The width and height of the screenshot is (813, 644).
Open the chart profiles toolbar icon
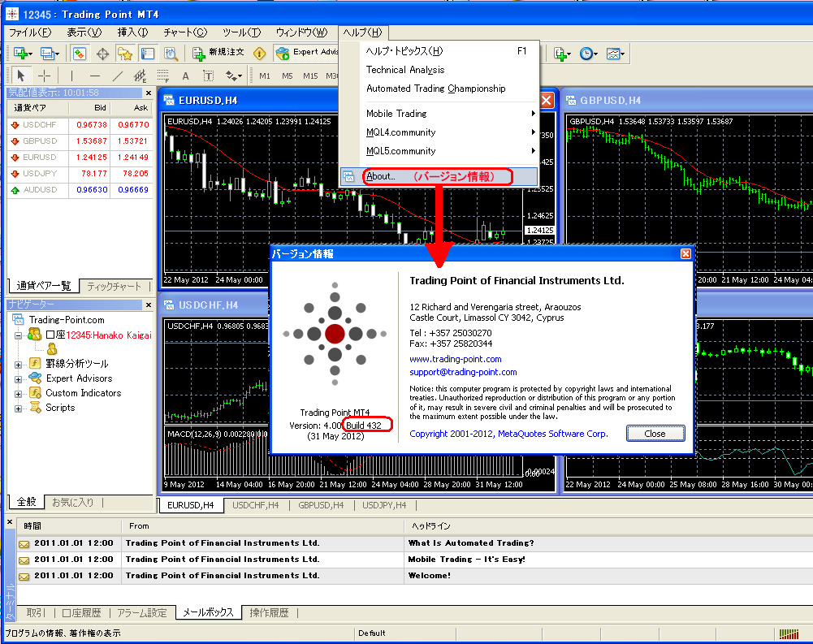pyautogui.click(x=50, y=53)
